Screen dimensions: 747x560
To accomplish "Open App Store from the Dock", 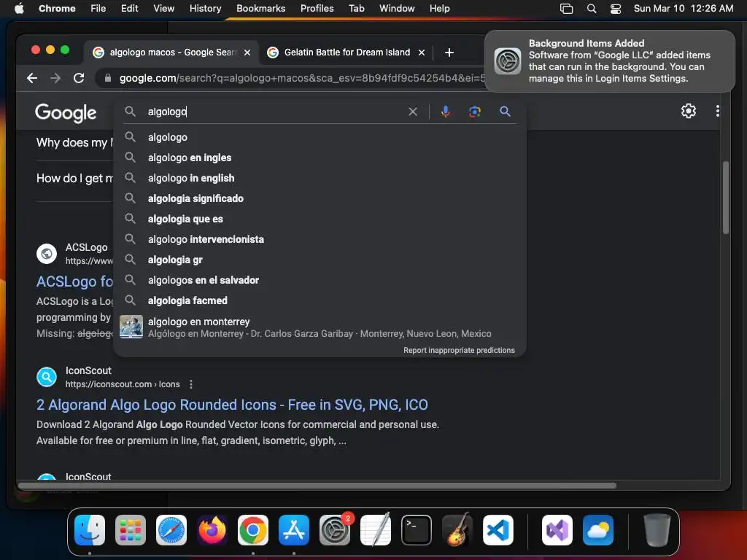I will pyautogui.click(x=294, y=530).
